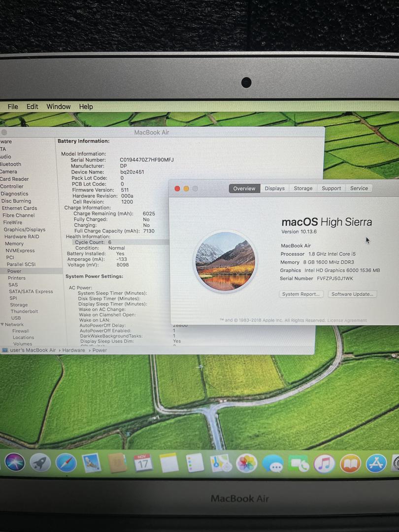Viewport: 399px width, 532px height.
Task: Switch to the Service tab
Action: point(359,188)
